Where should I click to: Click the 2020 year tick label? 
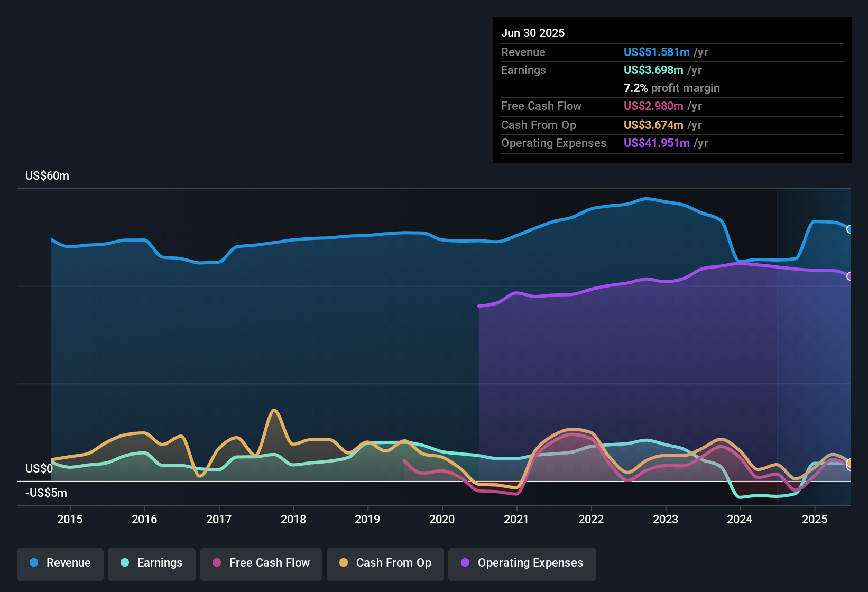click(442, 519)
